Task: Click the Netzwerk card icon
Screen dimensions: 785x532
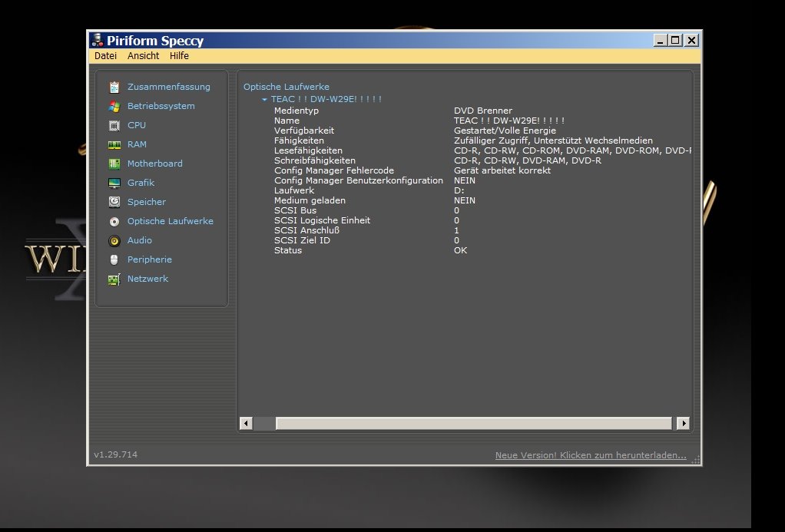Action: pyautogui.click(x=114, y=279)
